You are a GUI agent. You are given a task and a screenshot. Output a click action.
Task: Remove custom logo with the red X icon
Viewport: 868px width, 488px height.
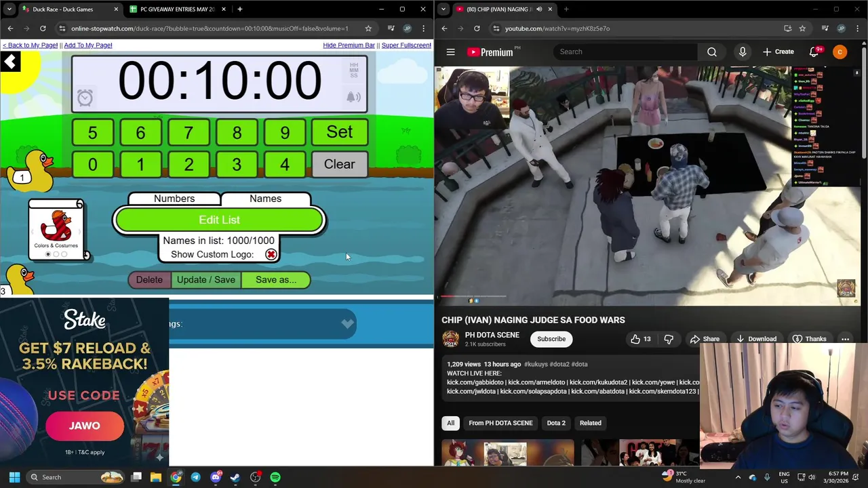[x=271, y=255]
